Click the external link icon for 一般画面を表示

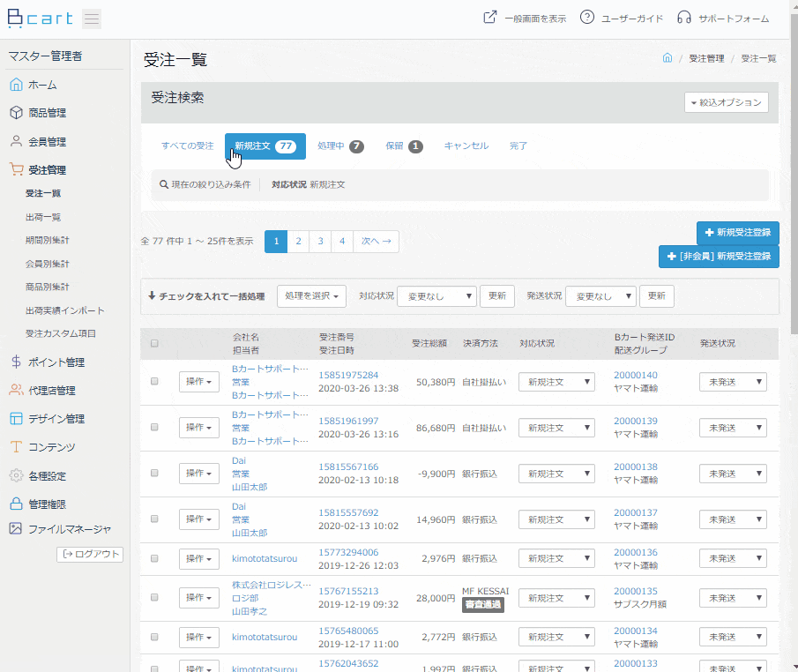tap(489, 18)
